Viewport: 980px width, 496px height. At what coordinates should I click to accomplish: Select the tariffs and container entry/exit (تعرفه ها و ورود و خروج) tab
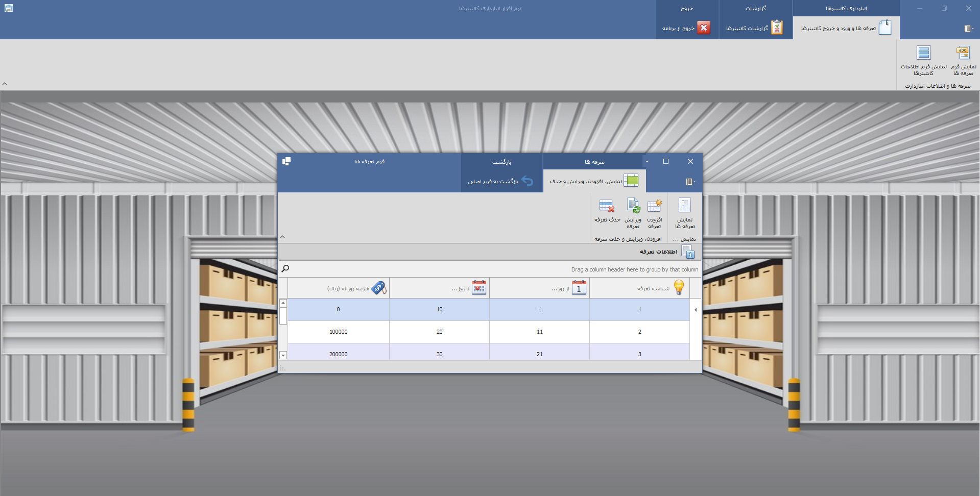(x=846, y=28)
